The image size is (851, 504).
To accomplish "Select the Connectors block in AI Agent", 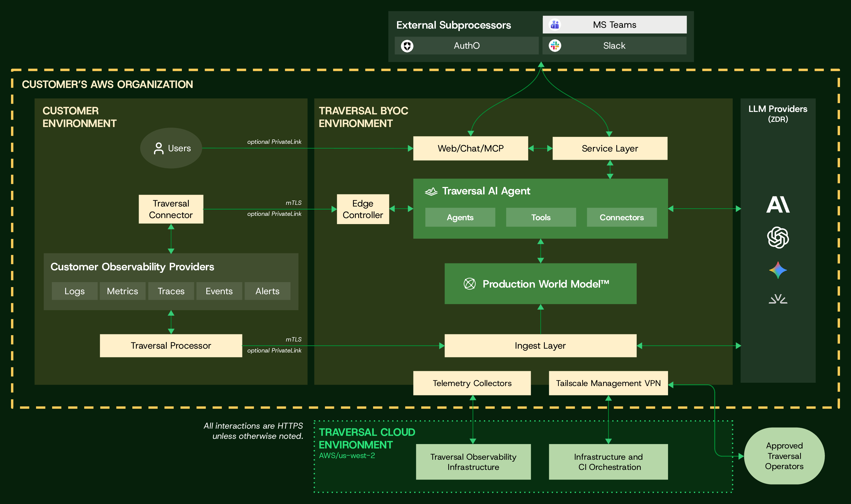I will (622, 217).
